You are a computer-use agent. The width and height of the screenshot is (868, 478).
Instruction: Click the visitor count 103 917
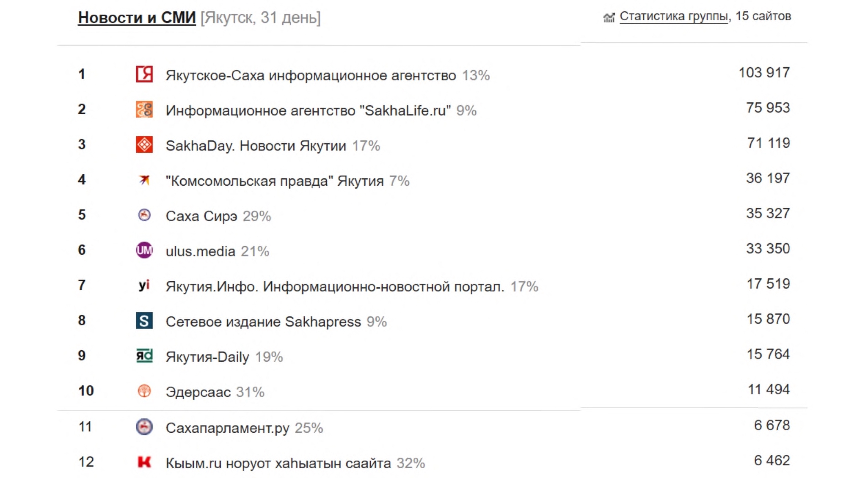pyautogui.click(x=764, y=73)
